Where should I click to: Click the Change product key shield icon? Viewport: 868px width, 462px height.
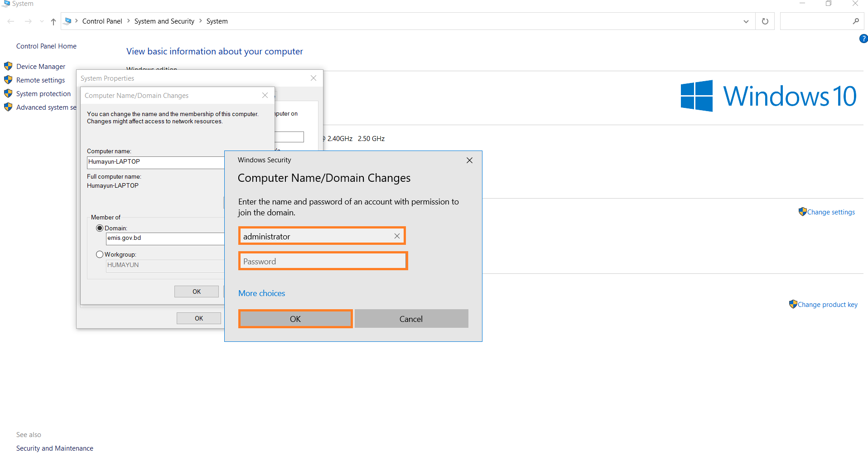793,304
